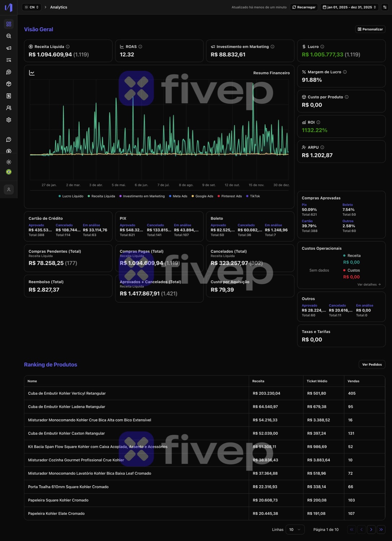
Task: Follow the Ver detalhes link in Custos Operacionais
Action: (x=369, y=285)
